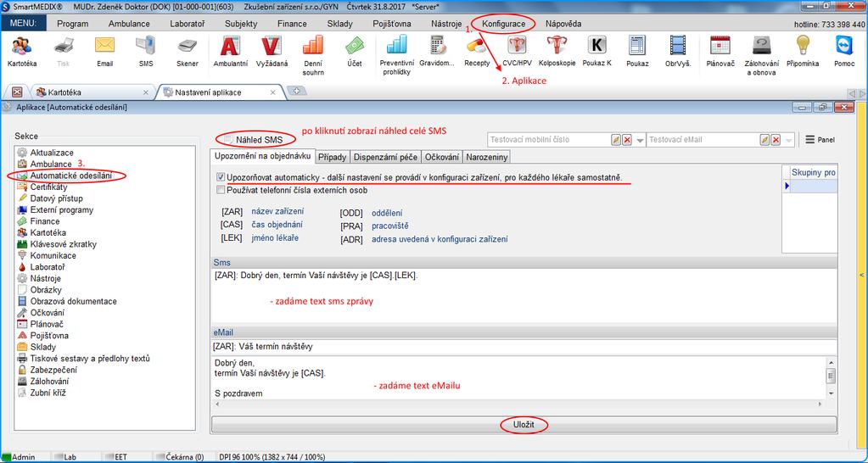Clear the Testovací mobilní číslo field with red X
The width and height of the screenshot is (868, 463).
tap(627, 140)
